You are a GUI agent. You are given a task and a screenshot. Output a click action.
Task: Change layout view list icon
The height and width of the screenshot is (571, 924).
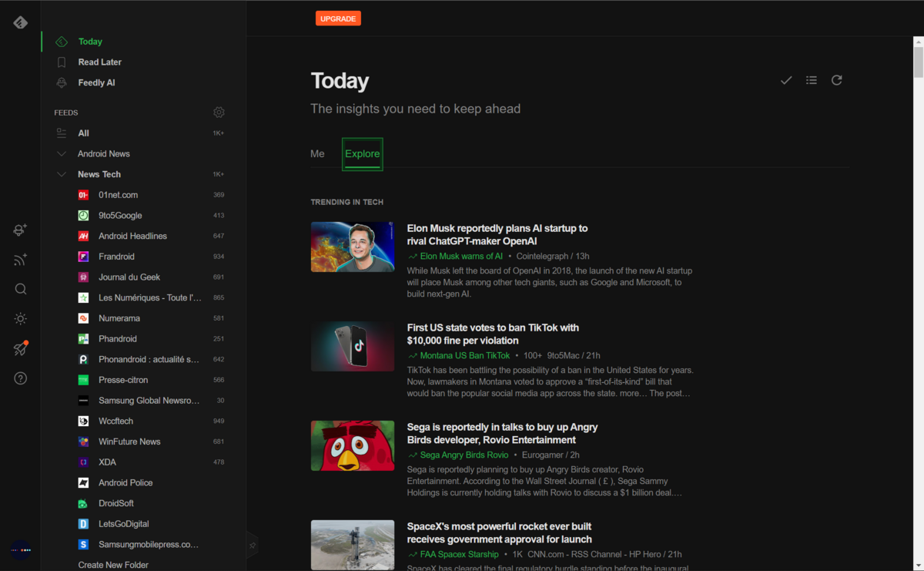(x=812, y=80)
